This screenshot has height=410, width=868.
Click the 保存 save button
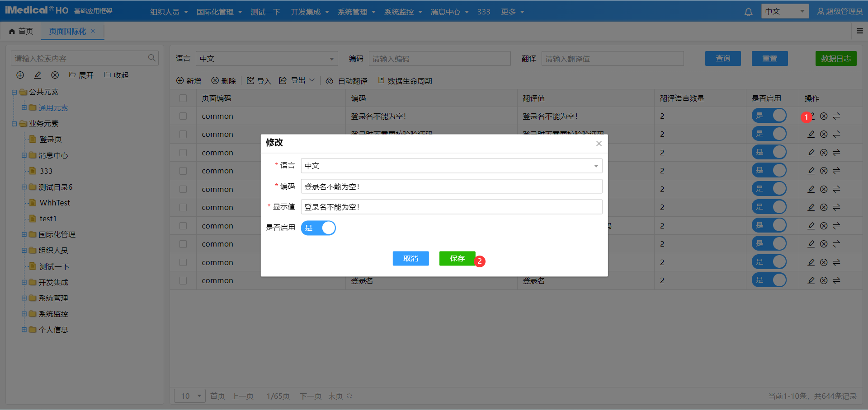pos(457,258)
